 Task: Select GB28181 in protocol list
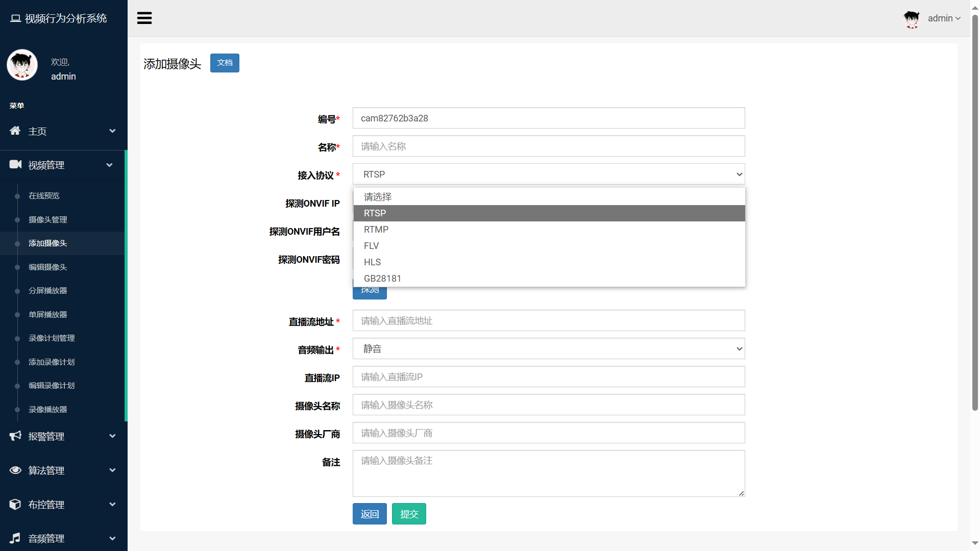tap(549, 279)
